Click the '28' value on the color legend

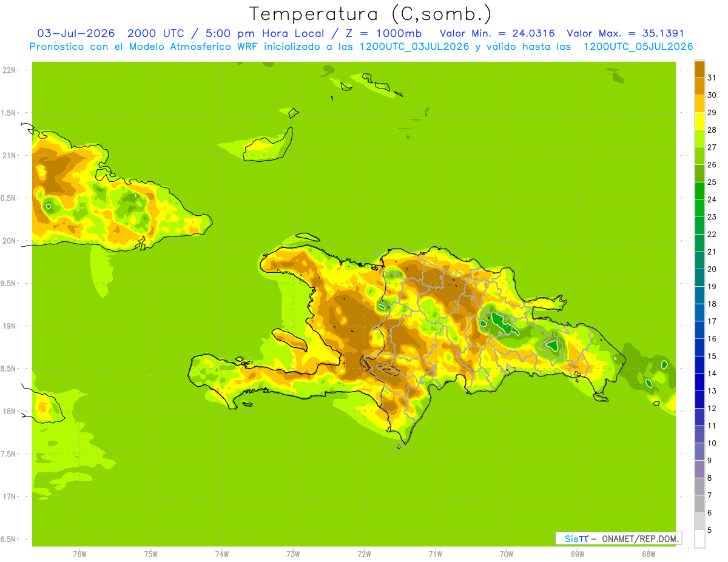click(x=712, y=130)
